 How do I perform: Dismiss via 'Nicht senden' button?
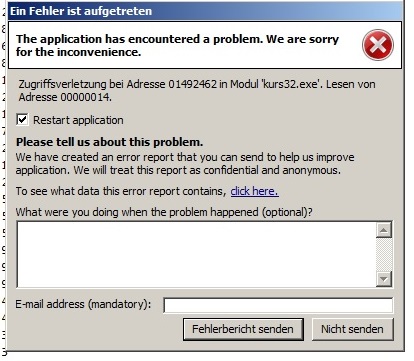click(x=352, y=329)
